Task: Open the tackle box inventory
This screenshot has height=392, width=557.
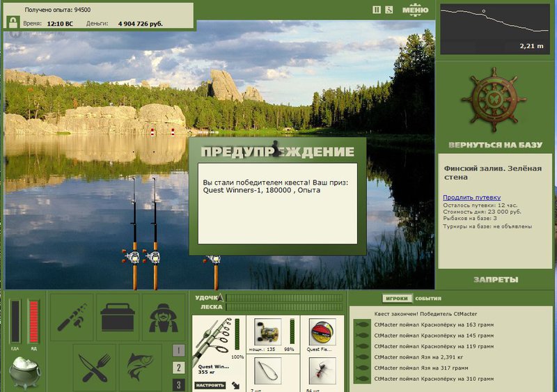Action: [118, 317]
